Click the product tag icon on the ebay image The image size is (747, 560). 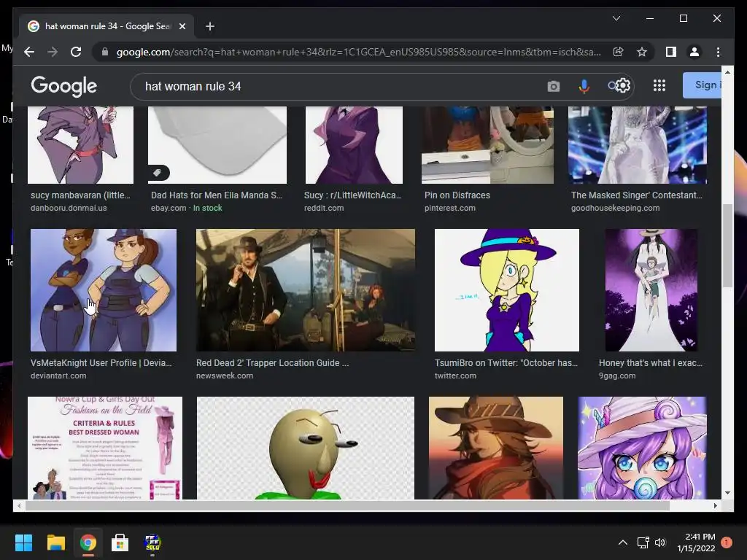click(x=158, y=172)
